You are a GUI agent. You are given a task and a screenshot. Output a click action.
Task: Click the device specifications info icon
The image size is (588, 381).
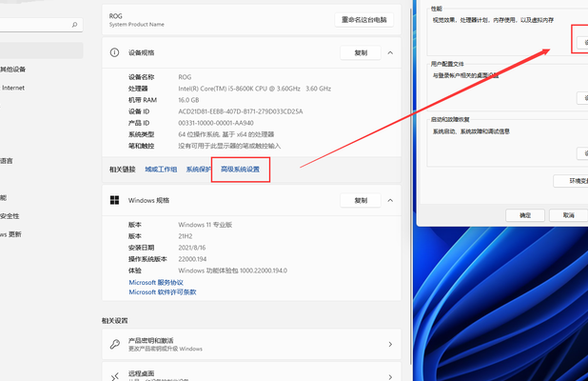pyautogui.click(x=114, y=52)
